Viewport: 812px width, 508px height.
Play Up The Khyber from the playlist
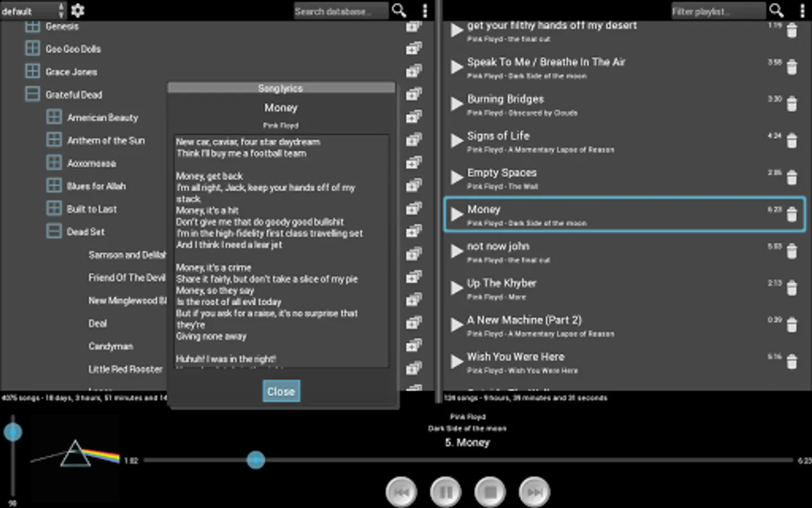(456, 288)
